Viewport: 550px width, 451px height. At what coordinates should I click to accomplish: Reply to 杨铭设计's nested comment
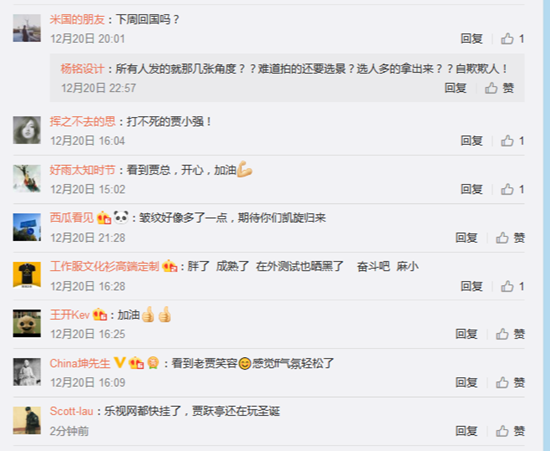[455, 88]
